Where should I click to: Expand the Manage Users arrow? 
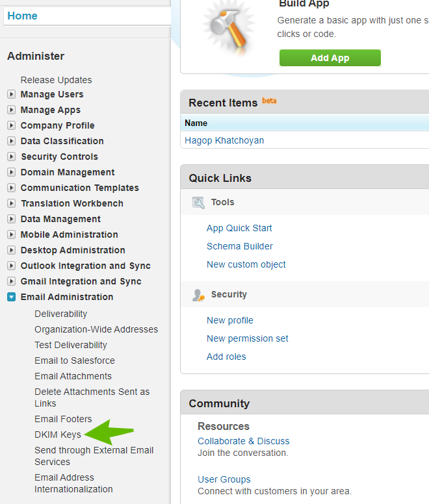tap(11, 94)
